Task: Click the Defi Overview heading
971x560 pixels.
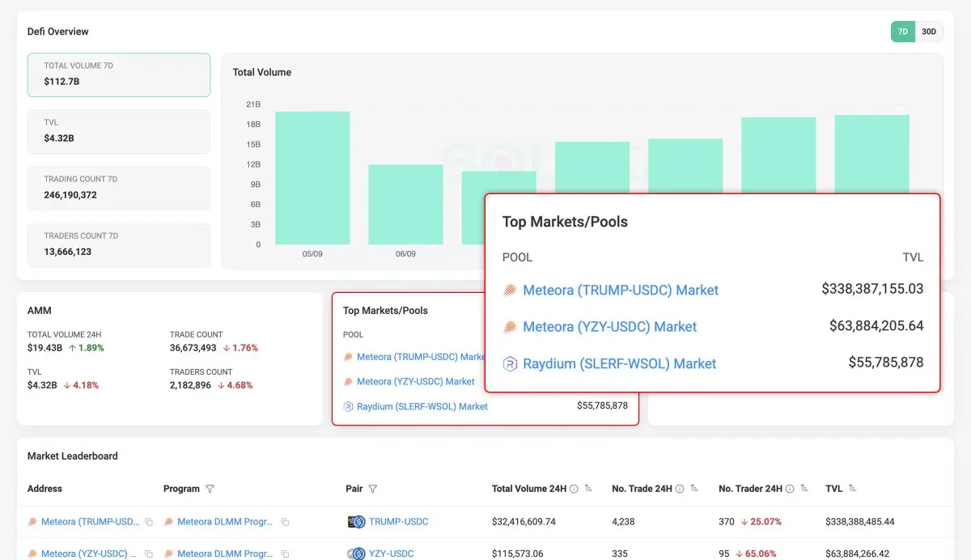Action: point(58,32)
